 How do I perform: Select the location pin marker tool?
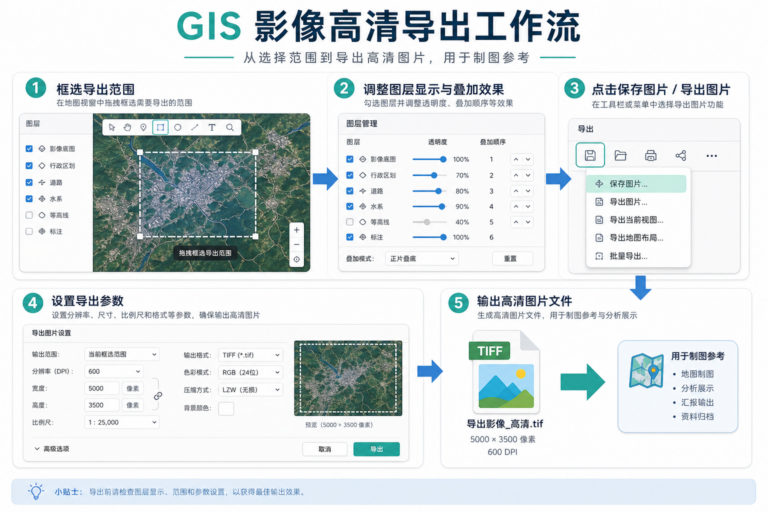143,127
